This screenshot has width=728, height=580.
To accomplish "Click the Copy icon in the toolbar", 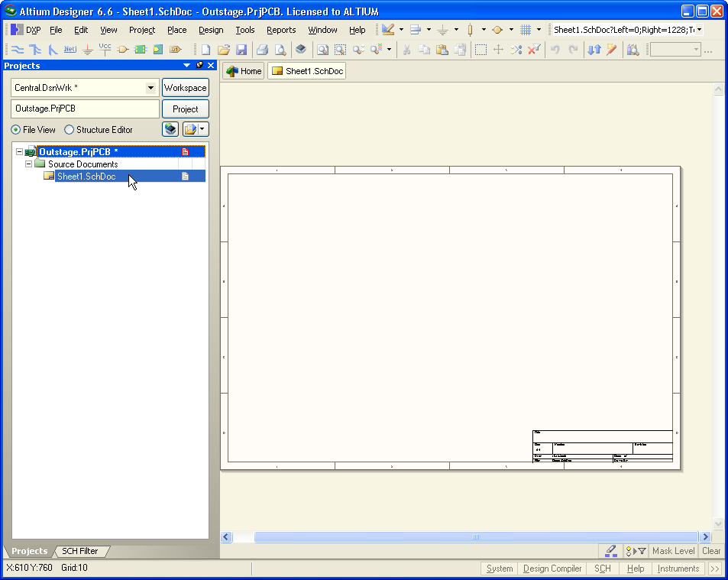I will (425, 49).
